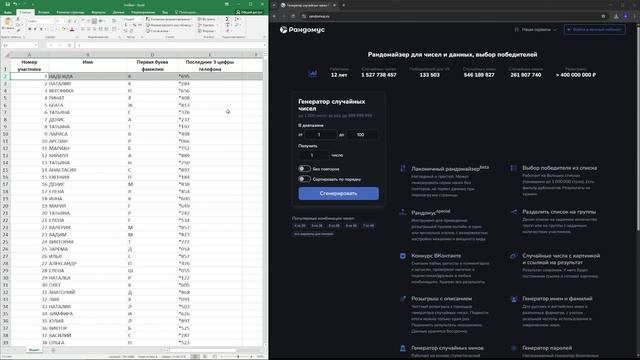The width and height of the screenshot is (640, 360).
Task: Switch to the Вид ribbon tab
Action: point(165,12)
